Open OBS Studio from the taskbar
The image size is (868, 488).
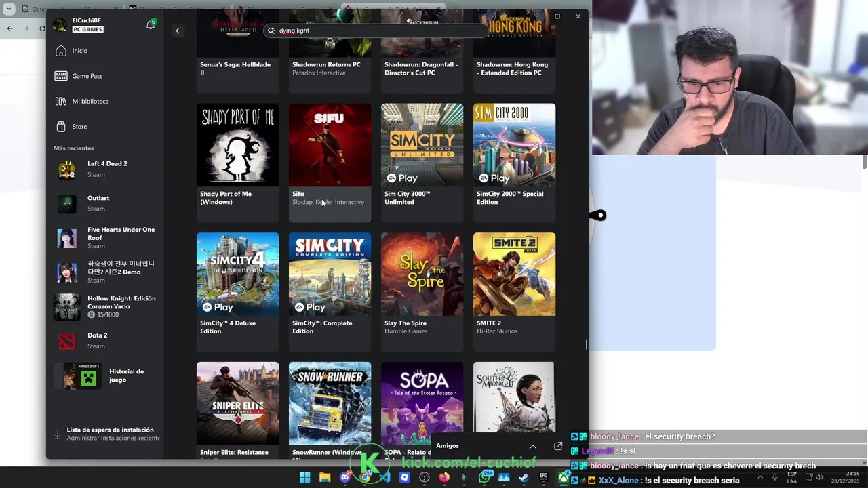point(425,477)
